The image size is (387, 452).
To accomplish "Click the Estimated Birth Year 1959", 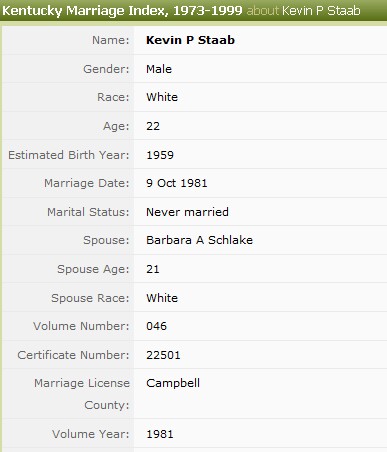I will point(160,155).
